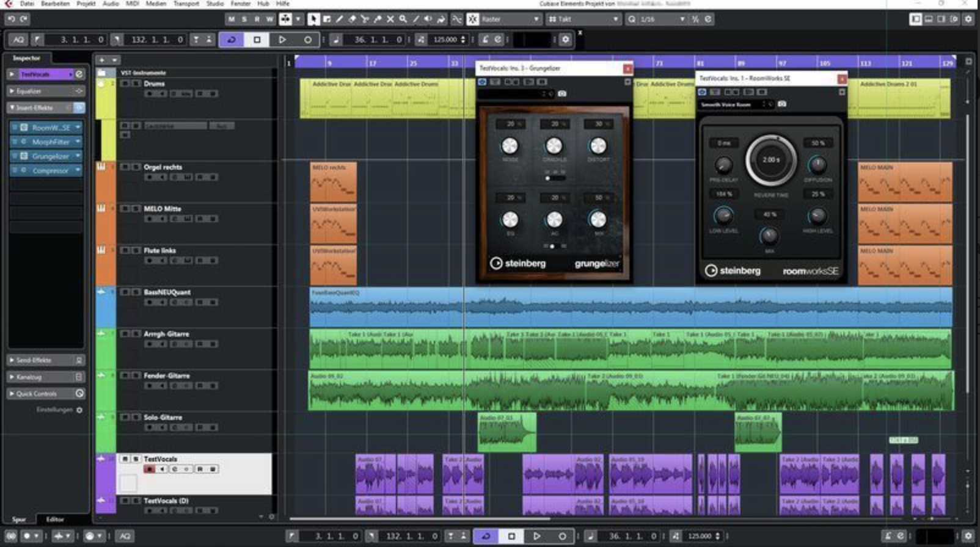
Task: Switch to the Editor tab
Action: click(55, 520)
